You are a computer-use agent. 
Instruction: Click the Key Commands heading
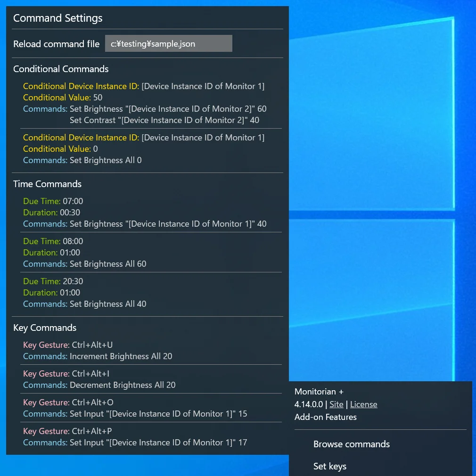click(x=45, y=328)
